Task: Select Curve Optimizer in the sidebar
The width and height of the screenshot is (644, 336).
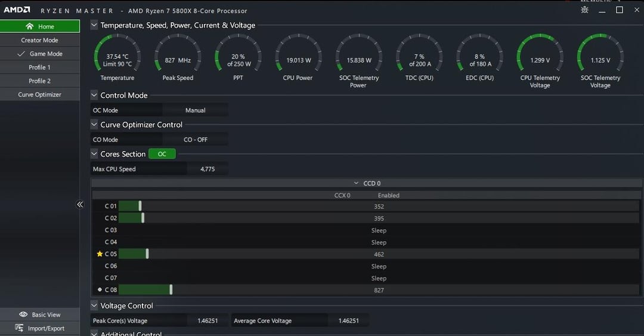Action: point(40,94)
